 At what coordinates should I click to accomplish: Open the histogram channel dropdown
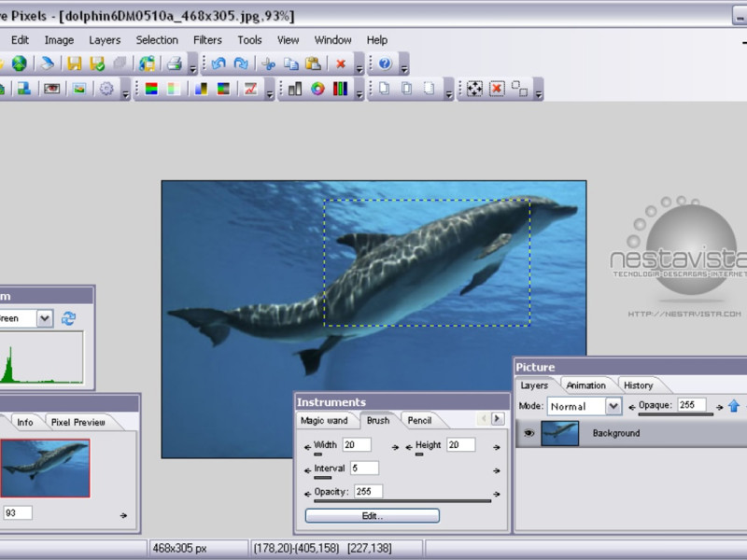[x=45, y=318]
